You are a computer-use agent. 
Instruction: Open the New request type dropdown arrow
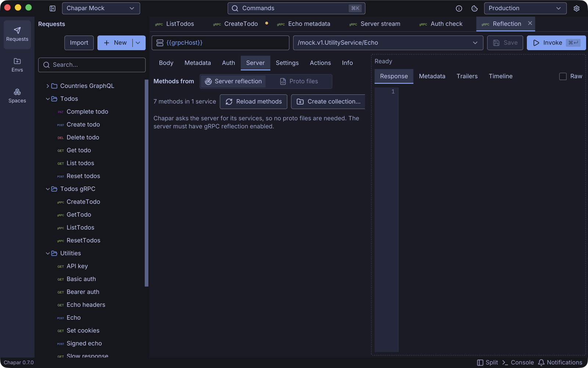point(138,43)
